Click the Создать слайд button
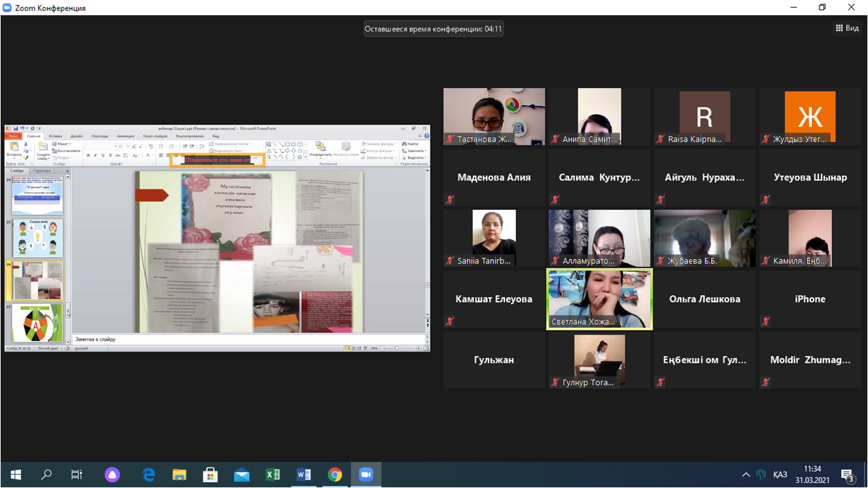This screenshot has width=868, height=488. (x=43, y=151)
